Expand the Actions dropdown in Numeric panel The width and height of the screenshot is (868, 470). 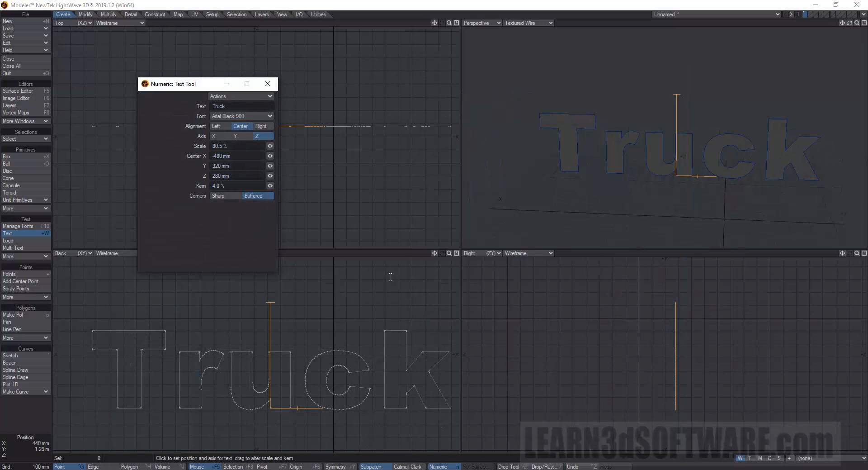[241, 96]
